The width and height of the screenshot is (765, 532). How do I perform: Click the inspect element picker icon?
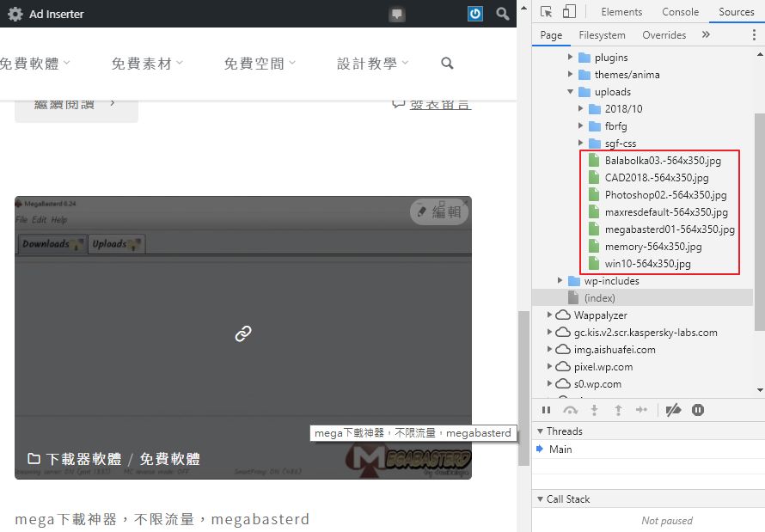tap(547, 12)
